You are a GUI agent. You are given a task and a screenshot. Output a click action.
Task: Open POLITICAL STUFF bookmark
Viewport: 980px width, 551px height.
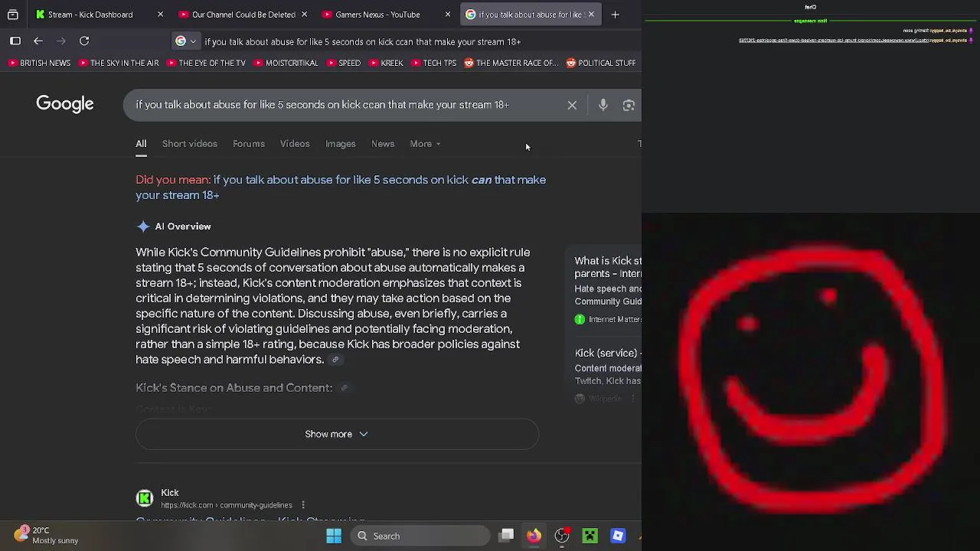click(601, 63)
